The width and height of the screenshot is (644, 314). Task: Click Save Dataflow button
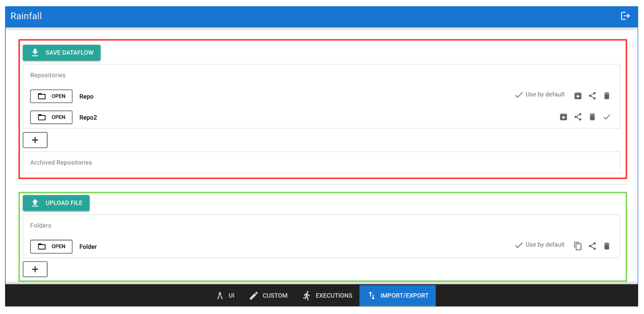(x=61, y=53)
